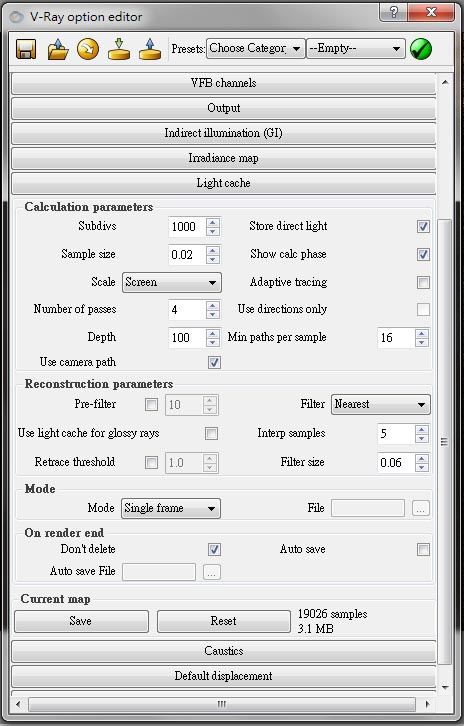Expand the Caustics rollout
Image resolution: width=464 pixels, height=726 pixels.
223,651
